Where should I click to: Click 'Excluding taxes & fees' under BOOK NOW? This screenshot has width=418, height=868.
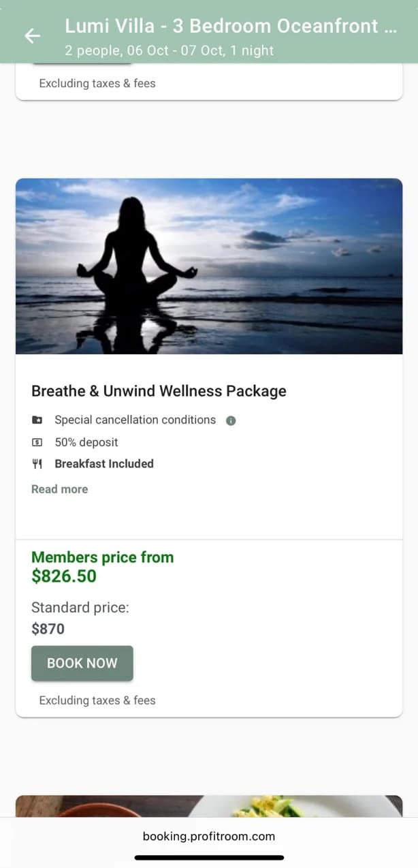click(x=97, y=700)
